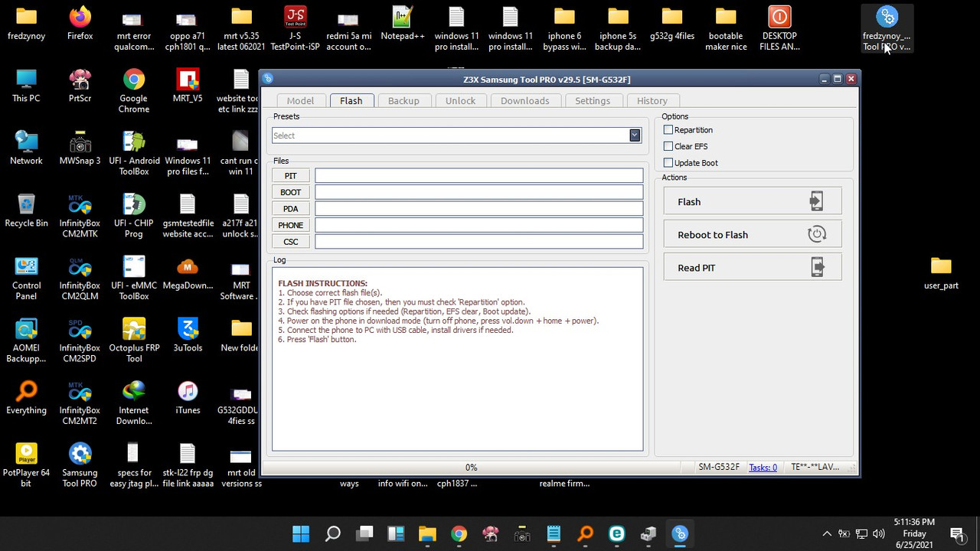Select the Notepad++ desktop icon

tap(403, 24)
